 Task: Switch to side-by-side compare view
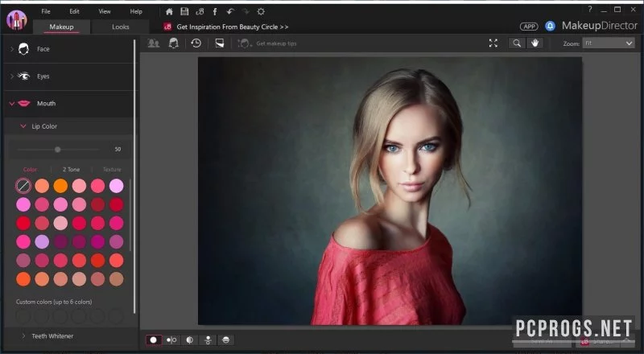[171, 340]
